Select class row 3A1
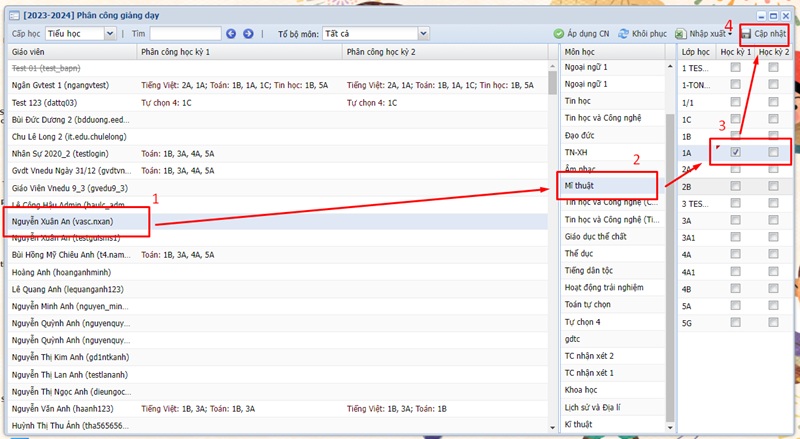 pos(735,238)
